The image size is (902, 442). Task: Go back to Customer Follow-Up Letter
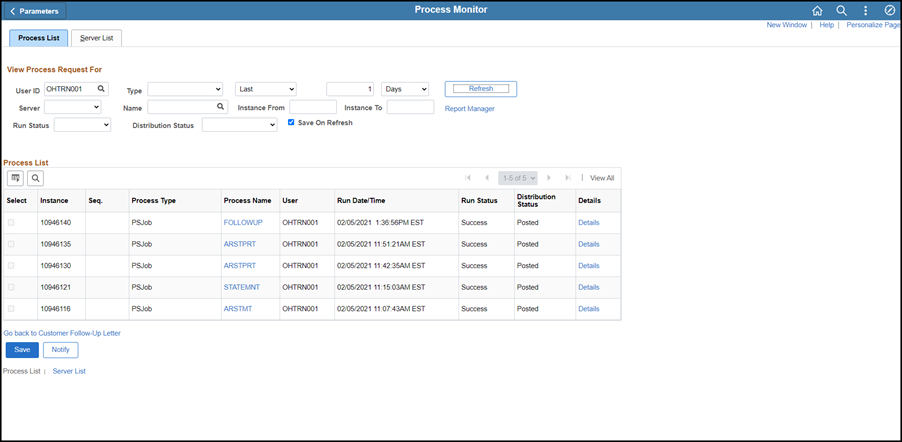[x=62, y=333]
